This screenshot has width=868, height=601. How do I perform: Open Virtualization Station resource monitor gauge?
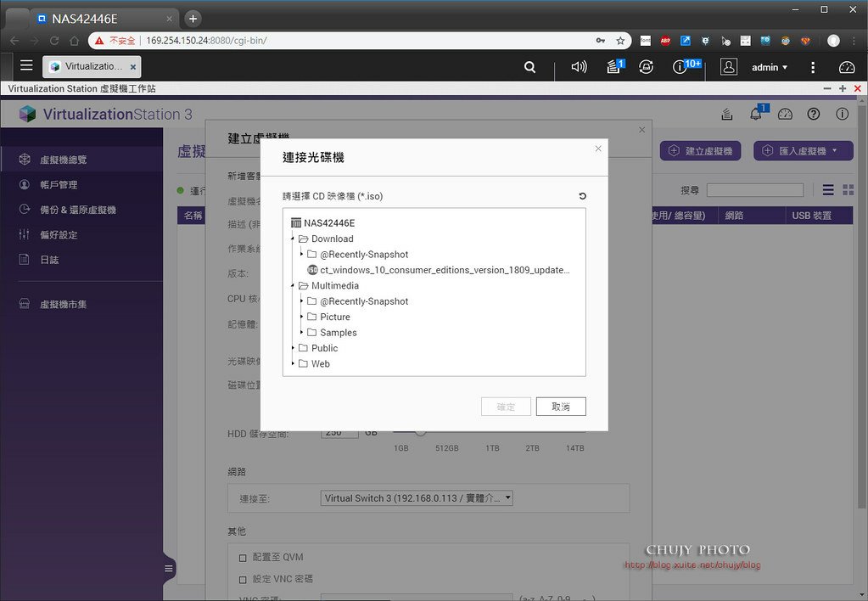tap(785, 114)
